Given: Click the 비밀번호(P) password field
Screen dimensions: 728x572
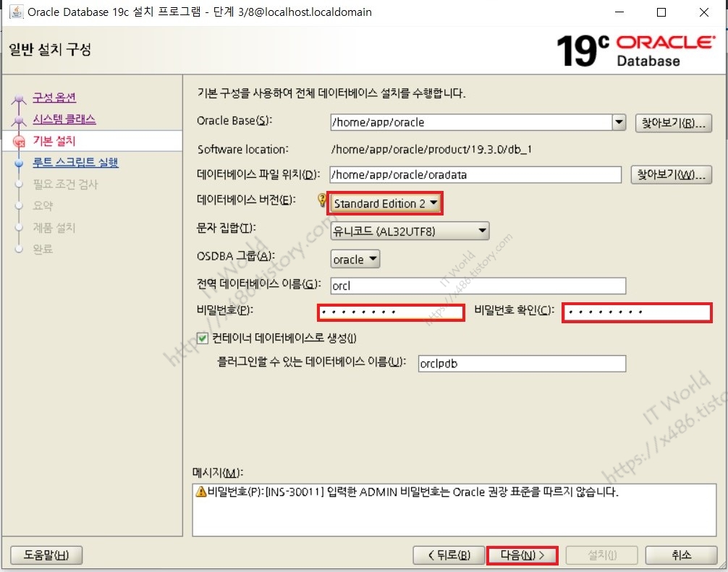Looking at the screenshot, I should 391,312.
